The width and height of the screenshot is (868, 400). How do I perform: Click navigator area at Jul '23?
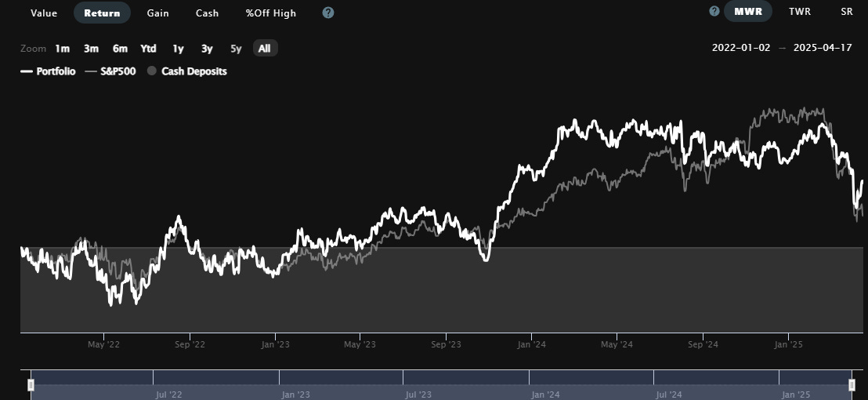point(418,395)
